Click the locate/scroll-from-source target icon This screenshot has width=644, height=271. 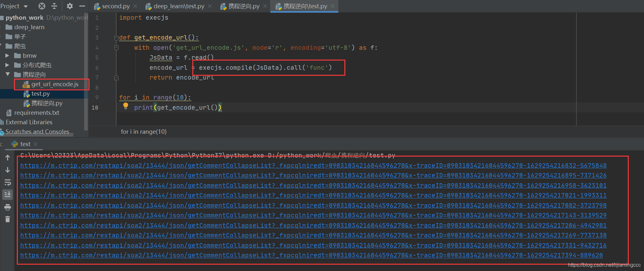(42, 6)
